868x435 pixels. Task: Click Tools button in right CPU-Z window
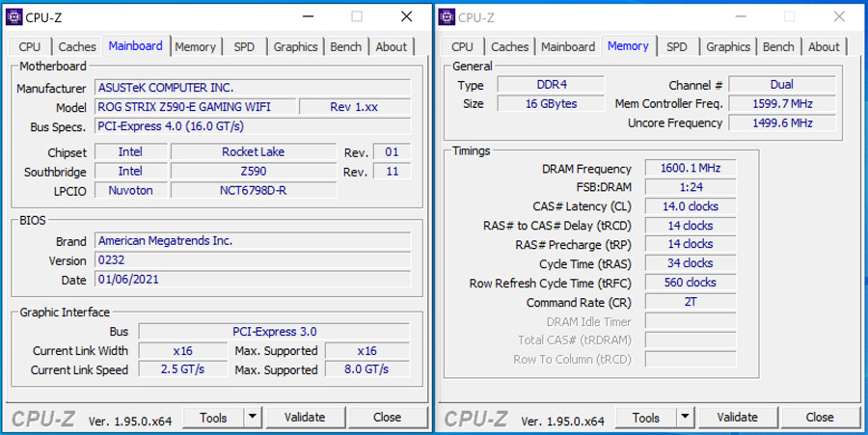[646, 418]
